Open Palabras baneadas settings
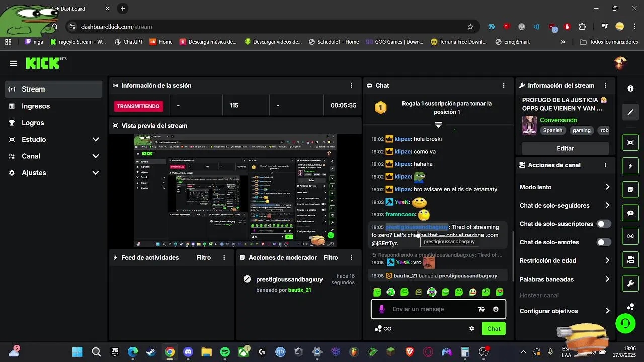This screenshot has height=362, width=644. [565, 279]
